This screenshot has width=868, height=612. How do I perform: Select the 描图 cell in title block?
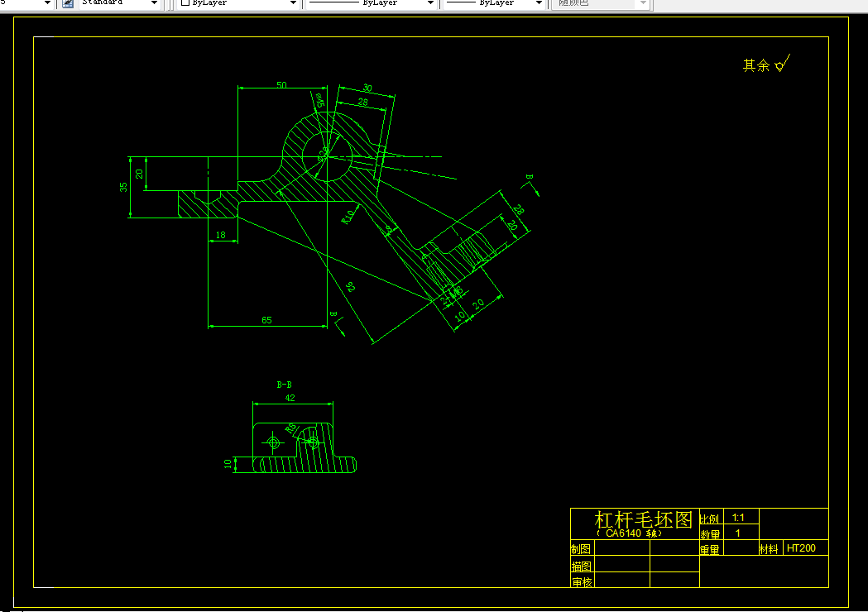pyautogui.click(x=581, y=566)
